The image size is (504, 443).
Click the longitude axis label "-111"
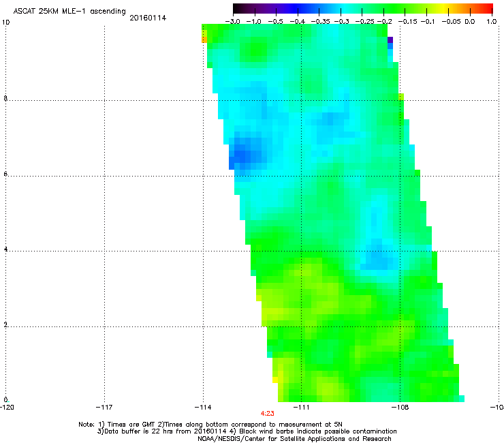coord(301,407)
